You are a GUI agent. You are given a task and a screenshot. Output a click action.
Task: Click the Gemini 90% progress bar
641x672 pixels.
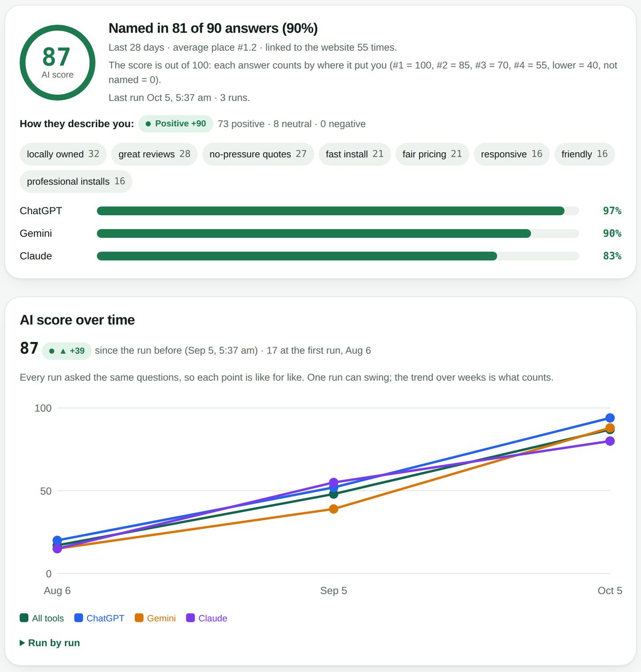(x=338, y=233)
